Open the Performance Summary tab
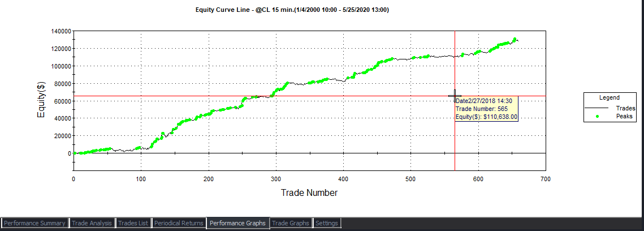Viewport: 644px width, 231px height. [36, 223]
